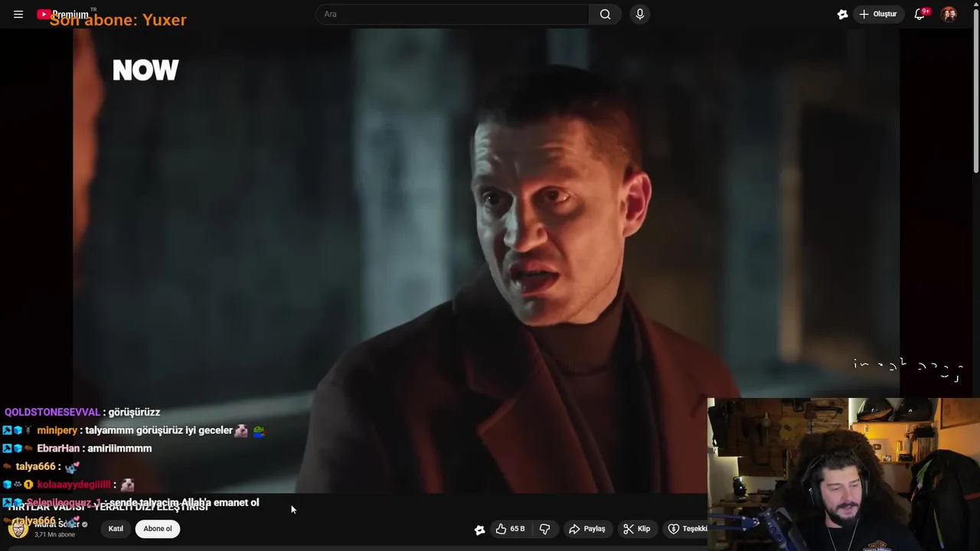980x551 pixels.
Task: Click sparkle icon left of like button
Action: 479,529
